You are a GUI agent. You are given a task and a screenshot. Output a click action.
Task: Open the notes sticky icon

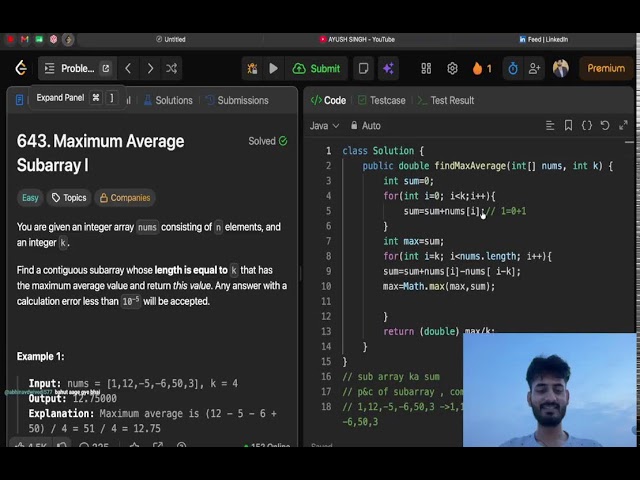coord(363,68)
